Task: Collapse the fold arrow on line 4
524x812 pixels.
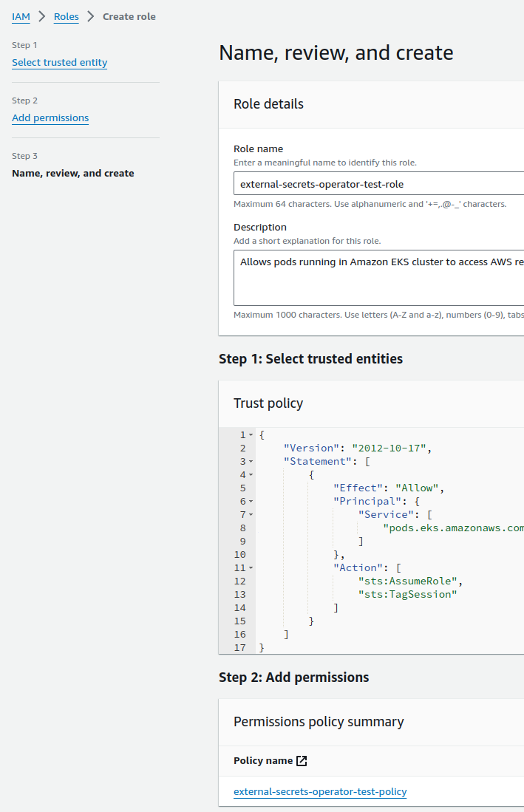Action: (x=251, y=475)
